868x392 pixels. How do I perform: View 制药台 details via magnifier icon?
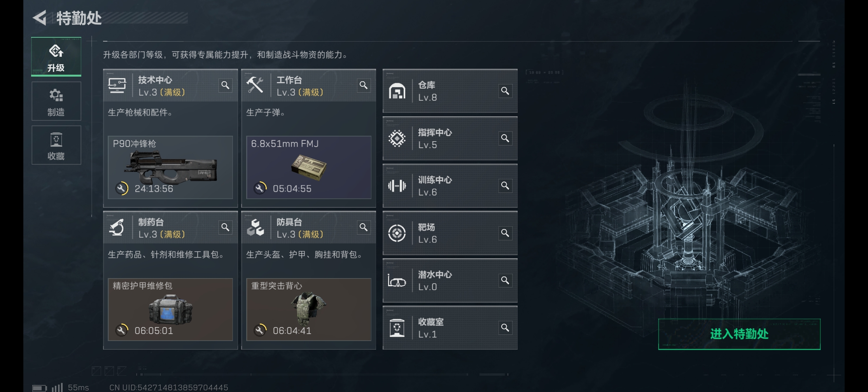coord(225,227)
